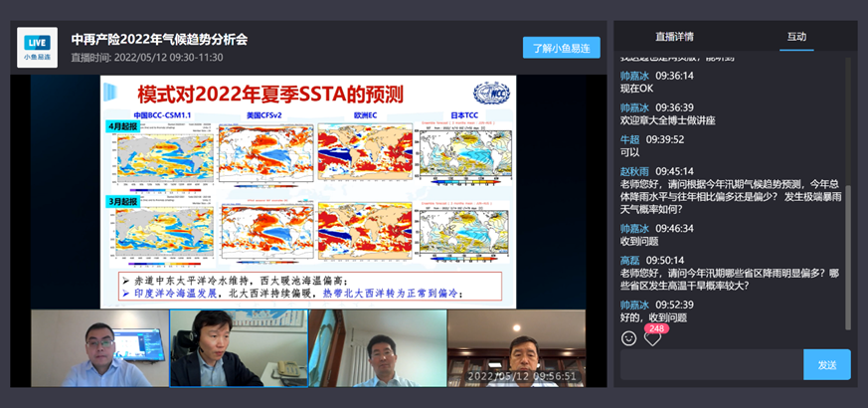Click the title 中再产险2022年气候趋势分析会
This screenshot has height=408, width=868.
point(159,40)
